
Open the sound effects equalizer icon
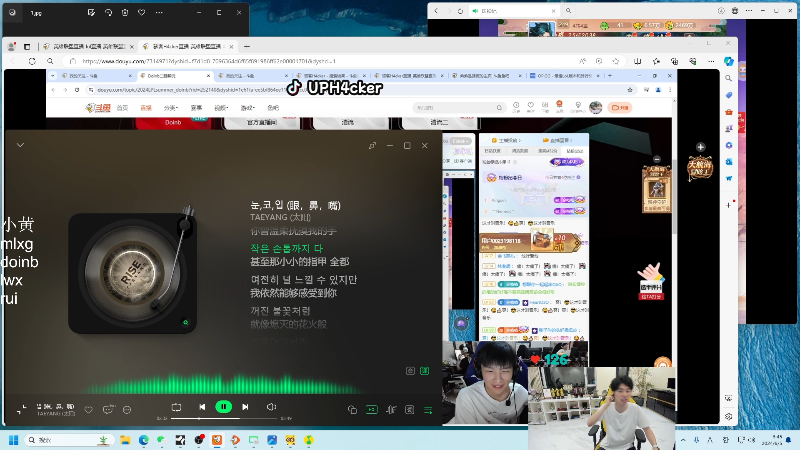(391, 410)
